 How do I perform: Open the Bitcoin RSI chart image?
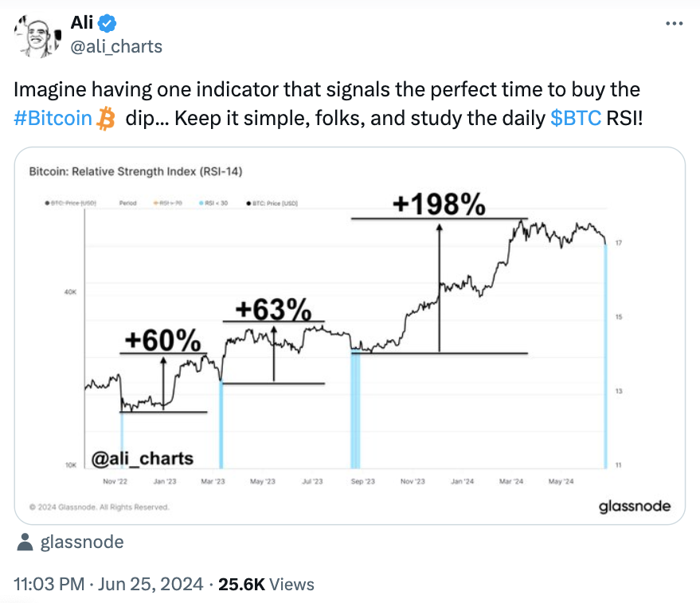350,335
